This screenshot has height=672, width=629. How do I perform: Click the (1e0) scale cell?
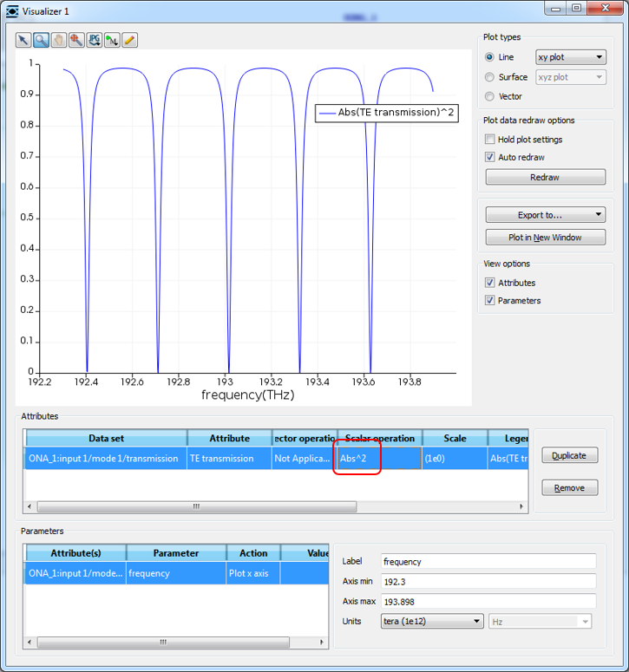click(x=455, y=458)
